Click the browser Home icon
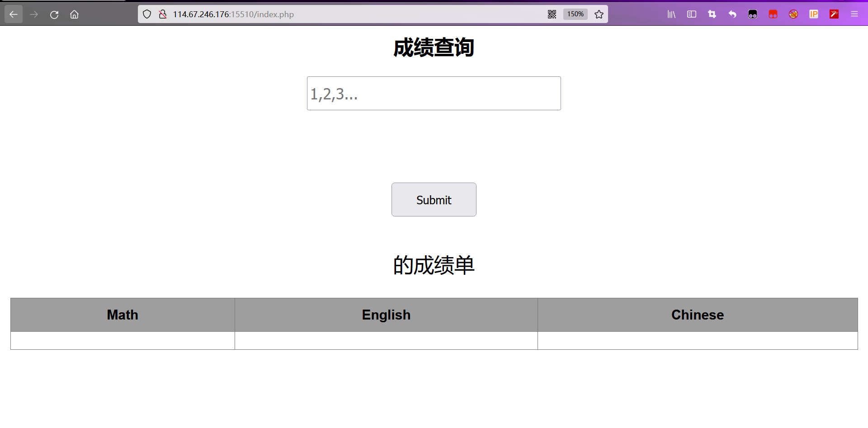 click(x=74, y=14)
